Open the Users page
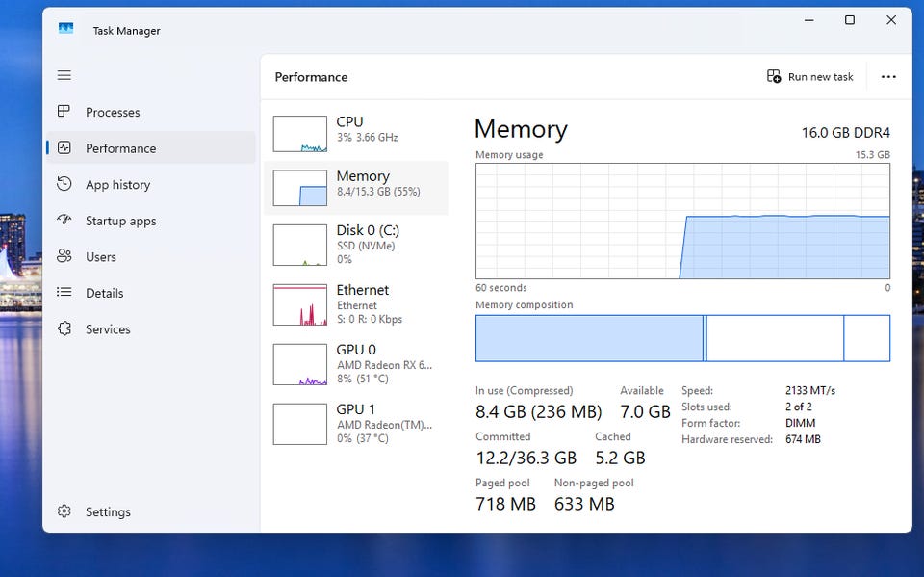The image size is (924, 577). click(x=151, y=256)
